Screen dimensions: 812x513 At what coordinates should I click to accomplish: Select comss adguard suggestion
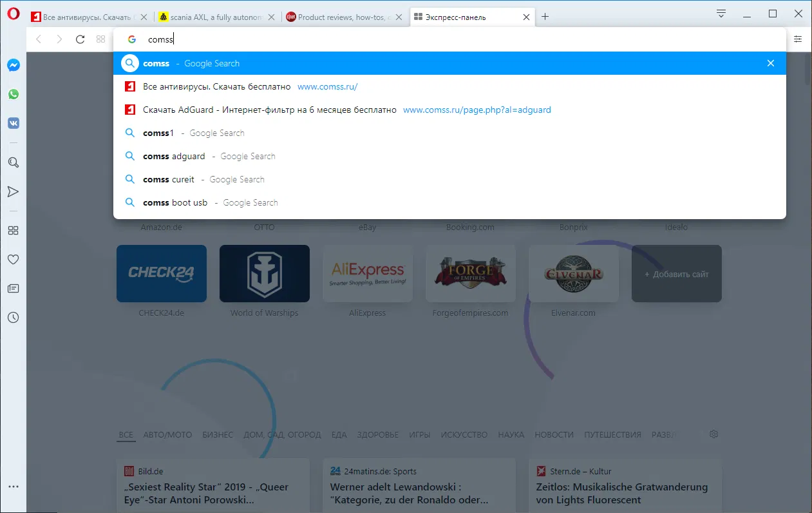point(449,156)
